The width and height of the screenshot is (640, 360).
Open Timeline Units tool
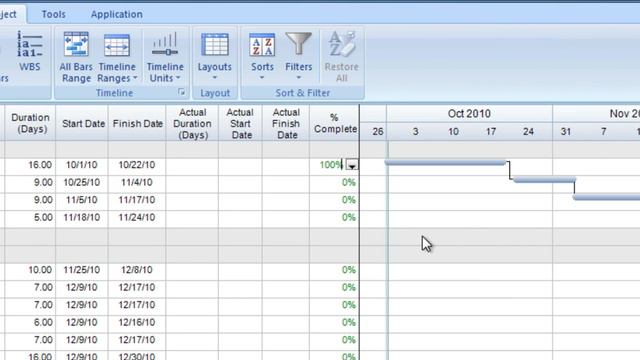(x=165, y=57)
